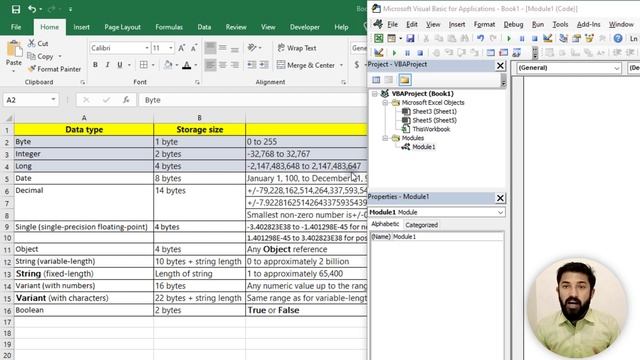The width and height of the screenshot is (640, 360).
Task: Open the underline style dropdown arrow
Action: pos(129,65)
